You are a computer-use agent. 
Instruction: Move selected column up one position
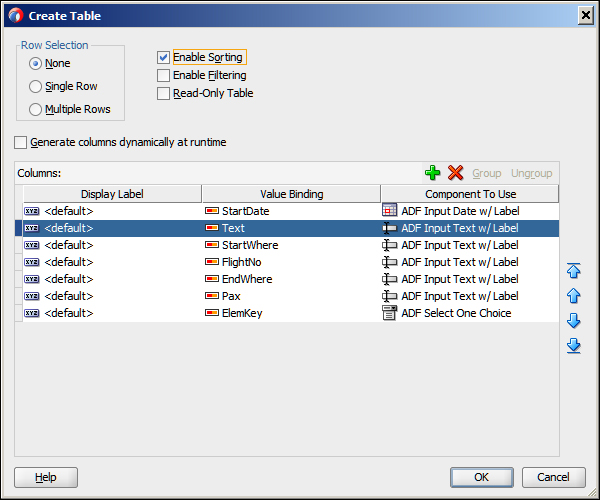click(x=573, y=296)
